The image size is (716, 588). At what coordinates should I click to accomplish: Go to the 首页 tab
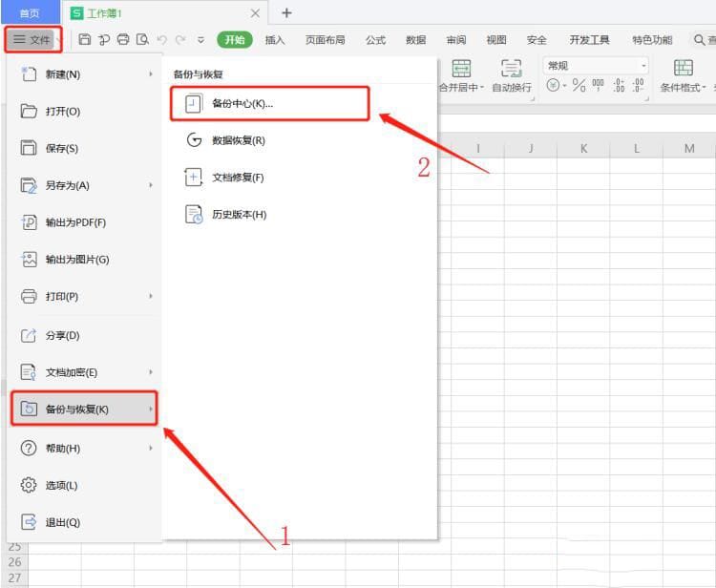pyautogui.click(x=31, y=12)
